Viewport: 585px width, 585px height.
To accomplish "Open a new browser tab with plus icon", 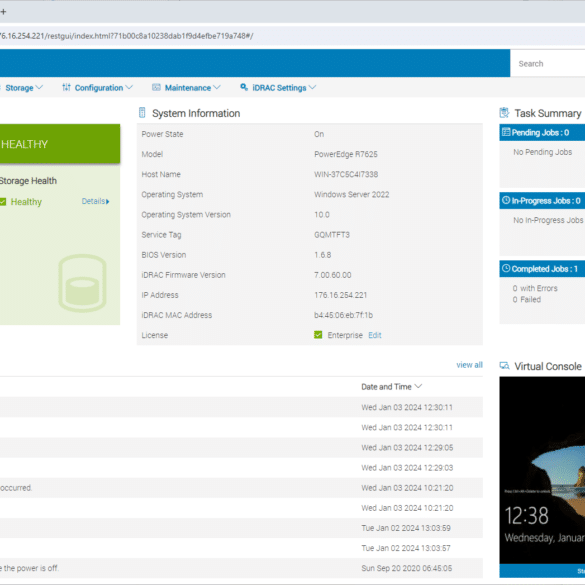I will pyautogui.click(x=3, y=12).
